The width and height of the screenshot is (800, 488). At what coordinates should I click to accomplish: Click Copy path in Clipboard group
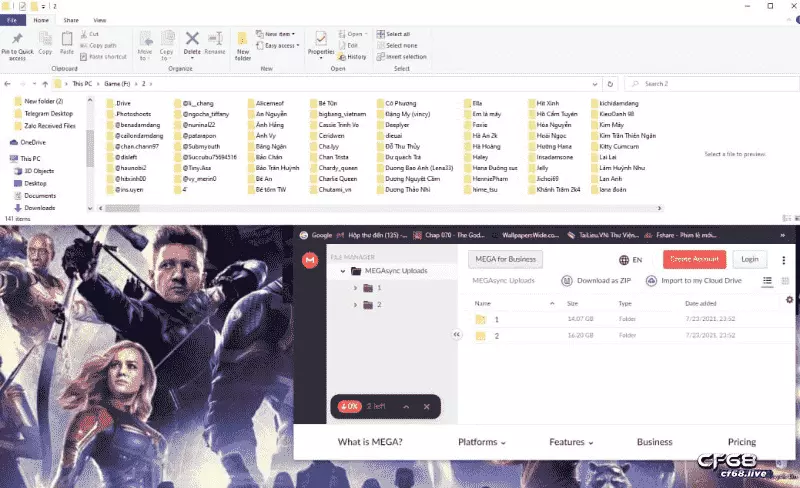tap(98, 45)
